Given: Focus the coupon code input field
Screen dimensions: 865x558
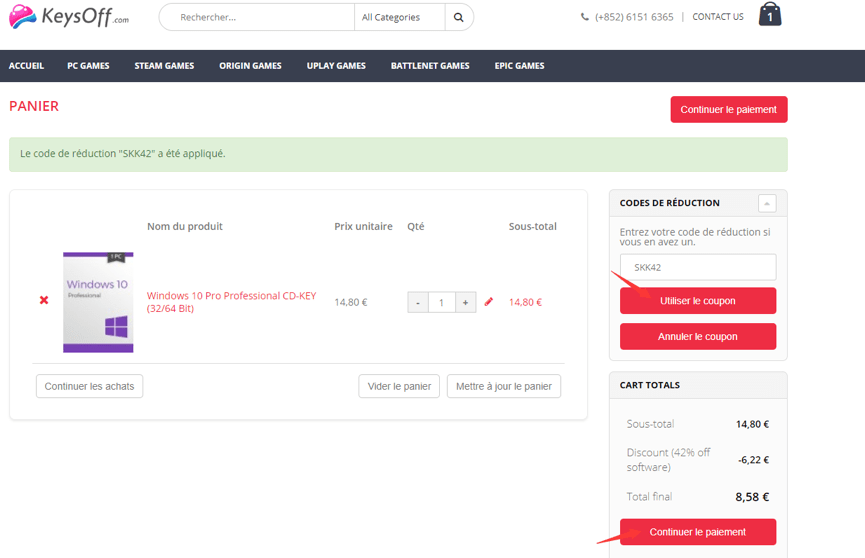Looking at the screenshot, I should (698, 267).
